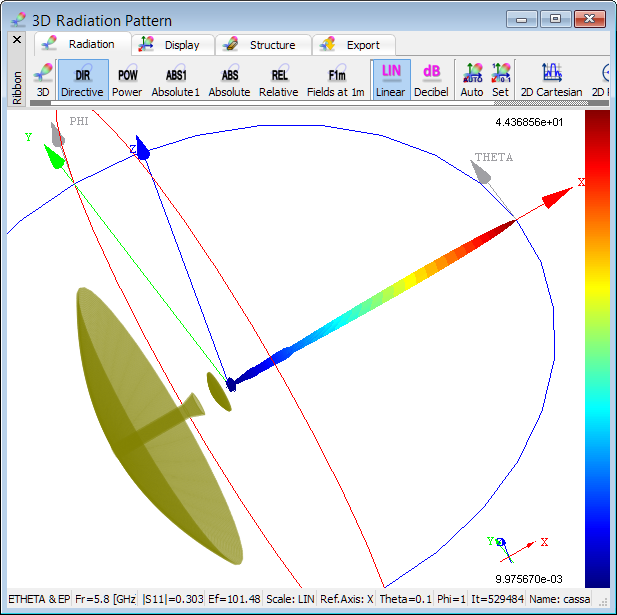Close the ribbon with the X button
This screenshot has width=617, height=615.
tap(17, 40)
